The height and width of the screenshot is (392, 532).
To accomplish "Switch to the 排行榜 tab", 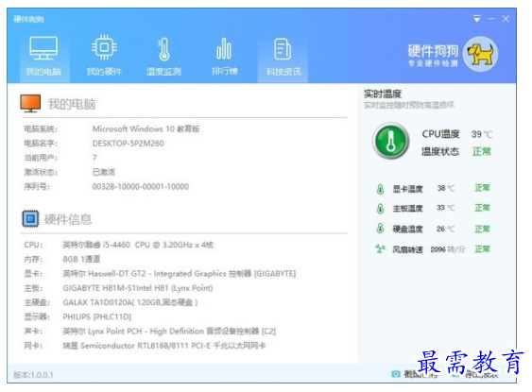I will click(224, 57).
